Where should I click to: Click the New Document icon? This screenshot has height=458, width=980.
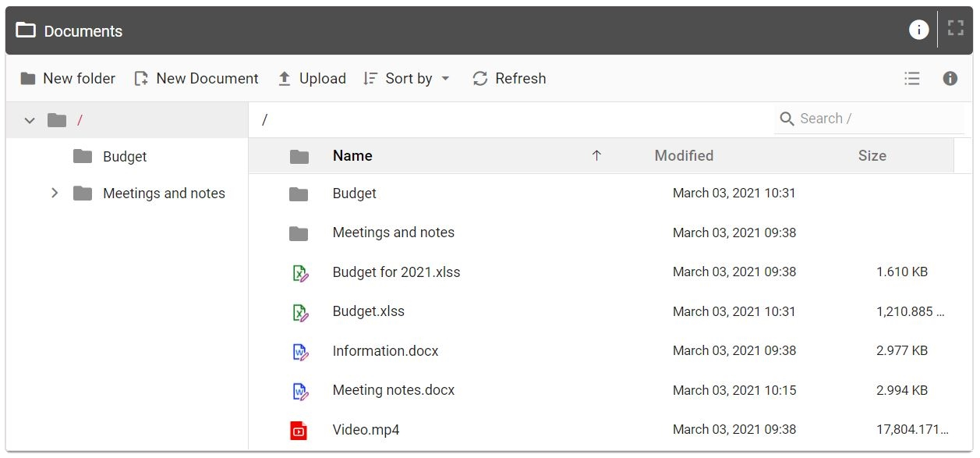click(141, 79)
